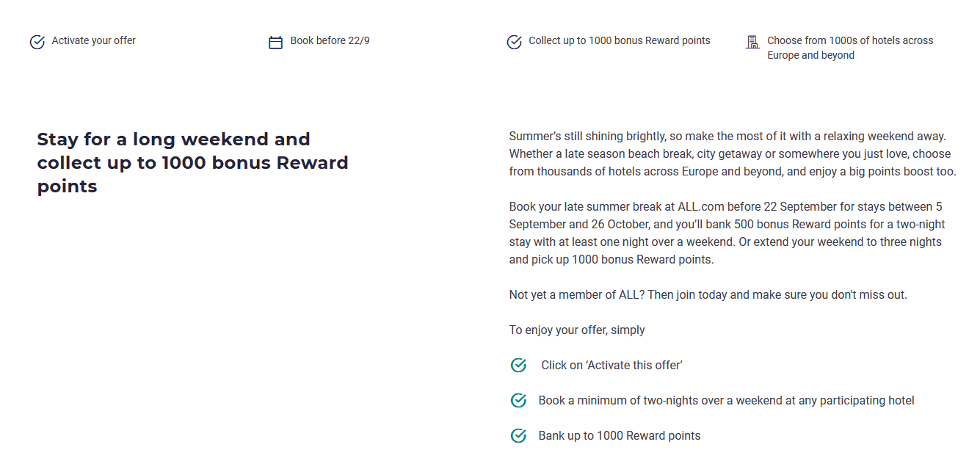Click the 'Book before 22/9' label
The height and width of the screenshot is (461, 980).
point(330,41)
